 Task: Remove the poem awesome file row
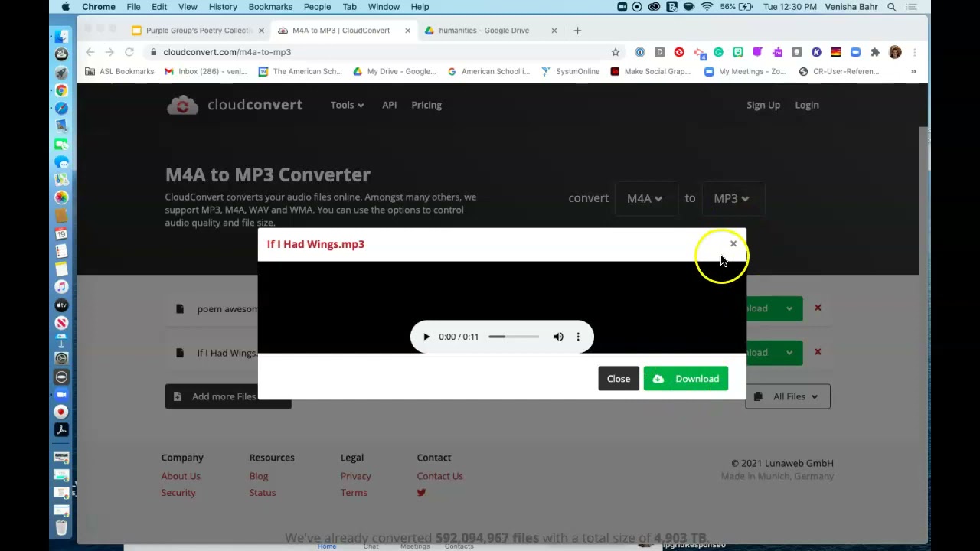818,308
